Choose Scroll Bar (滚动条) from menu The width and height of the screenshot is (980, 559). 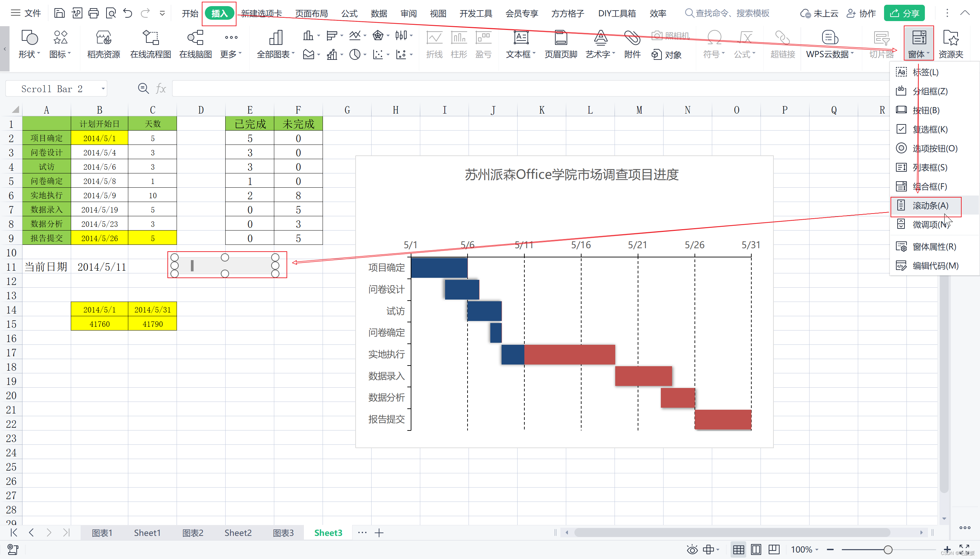pos(930,206)
